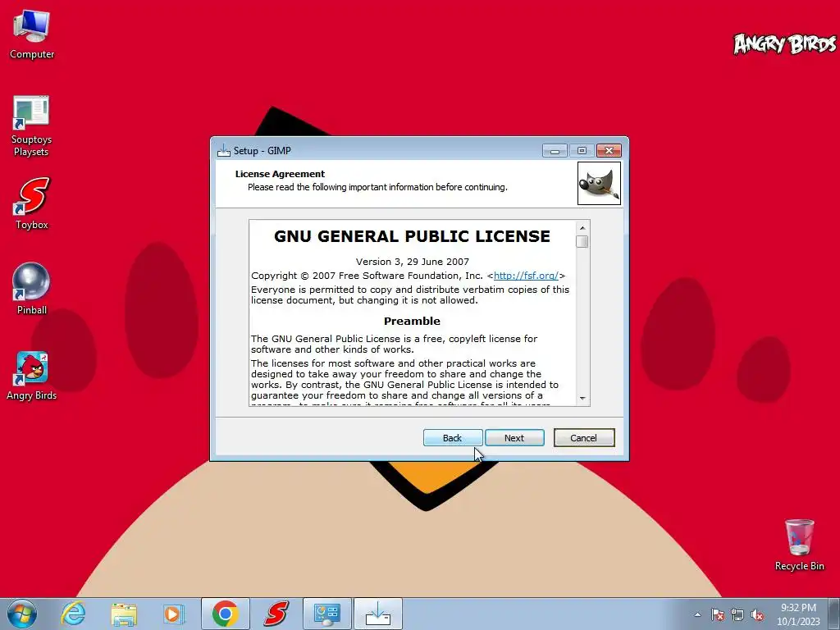This screenshot has width=840, height=630.
Task: Show hidden system tray icons
Action: pos(697,614)
